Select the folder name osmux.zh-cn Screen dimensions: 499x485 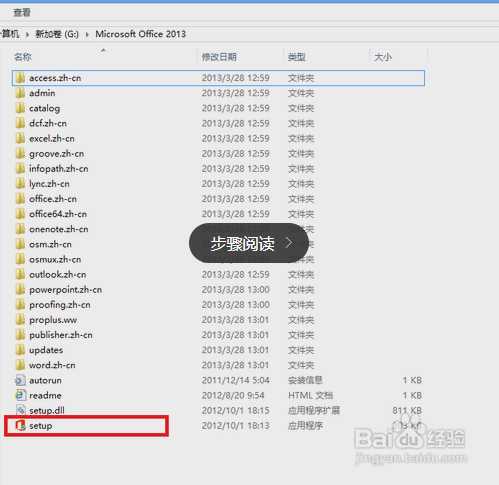click(x=55, y=259)
